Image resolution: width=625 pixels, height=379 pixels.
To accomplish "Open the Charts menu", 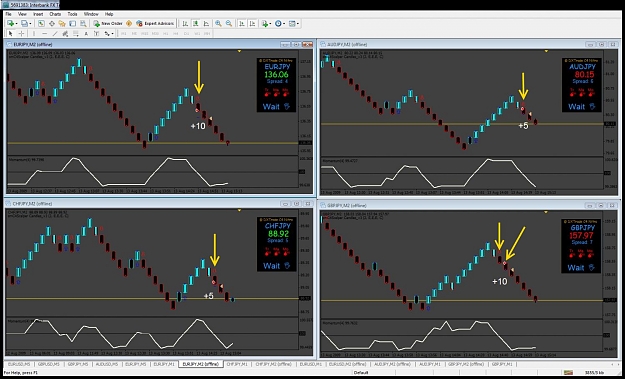I will coord(55,14).
